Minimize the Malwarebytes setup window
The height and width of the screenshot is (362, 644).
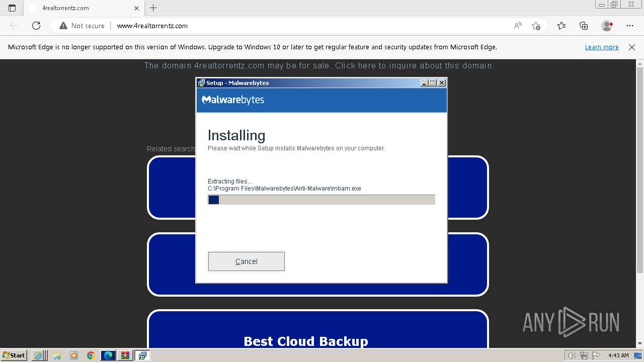click(424, 83)
